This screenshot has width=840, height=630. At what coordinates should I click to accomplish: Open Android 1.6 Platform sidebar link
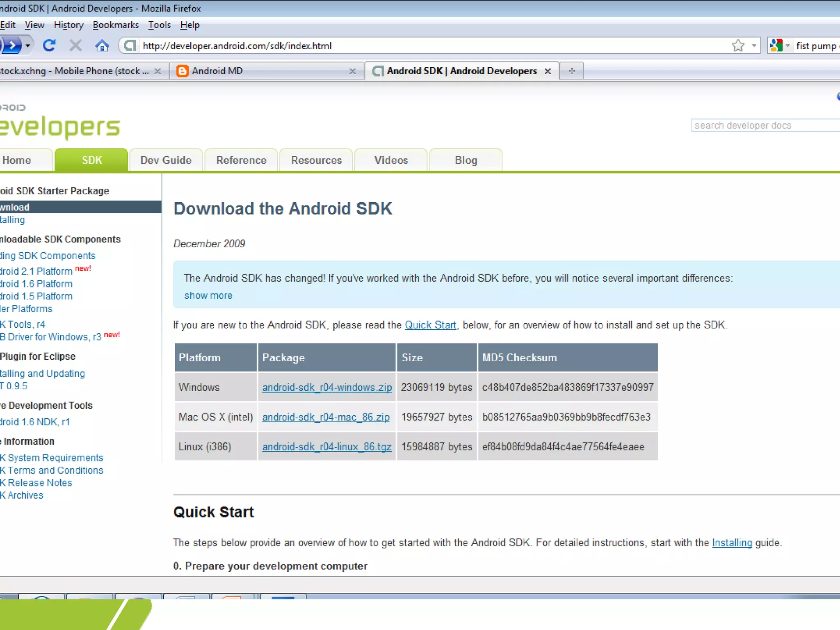coord(36,284)
